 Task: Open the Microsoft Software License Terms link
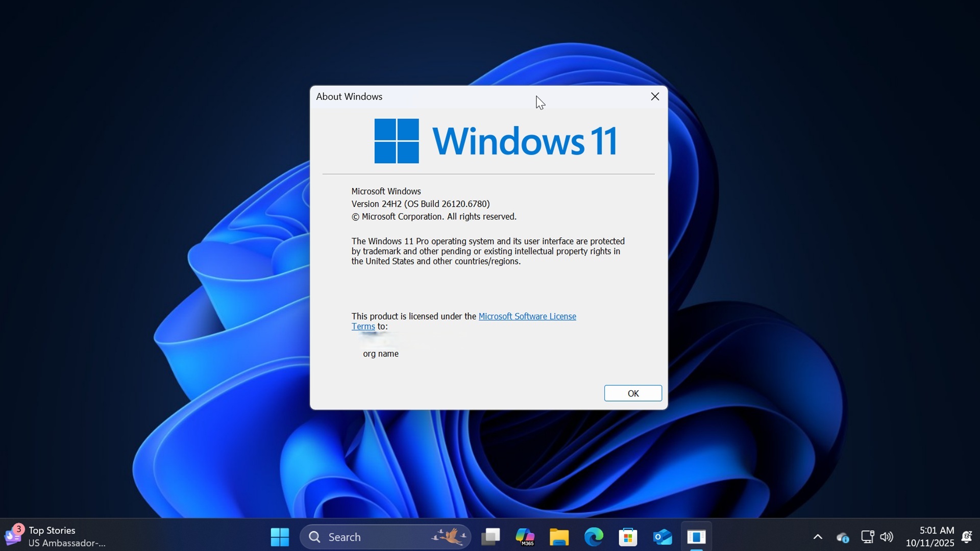point(527,316)
